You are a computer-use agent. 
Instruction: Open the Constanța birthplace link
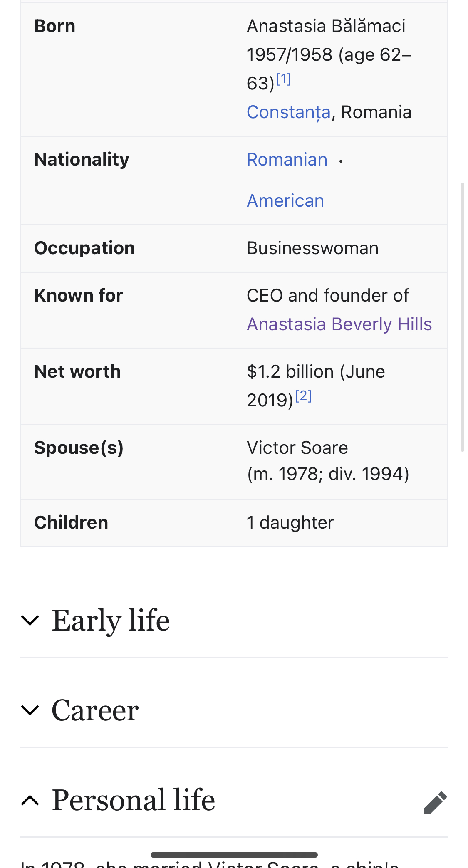click(288, 112)
